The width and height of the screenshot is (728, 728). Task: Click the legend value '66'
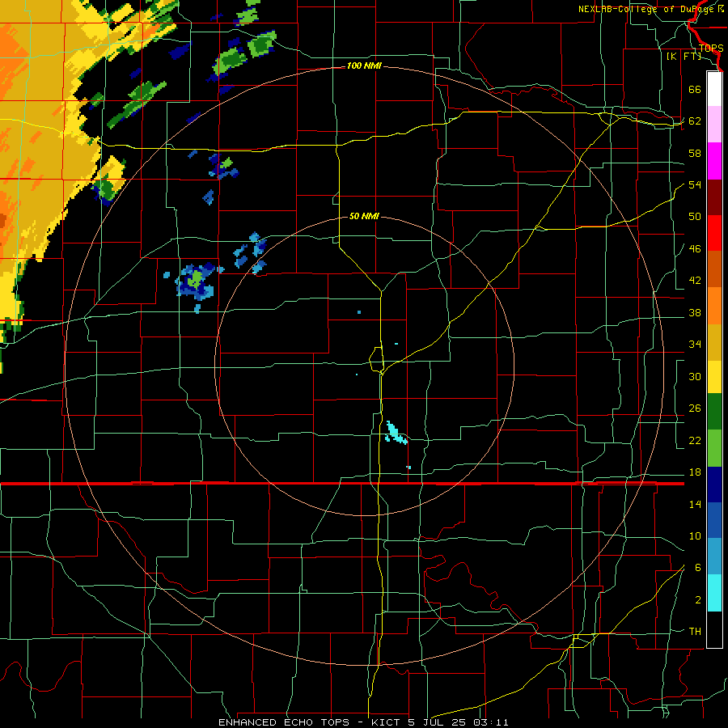coord(695,90)
